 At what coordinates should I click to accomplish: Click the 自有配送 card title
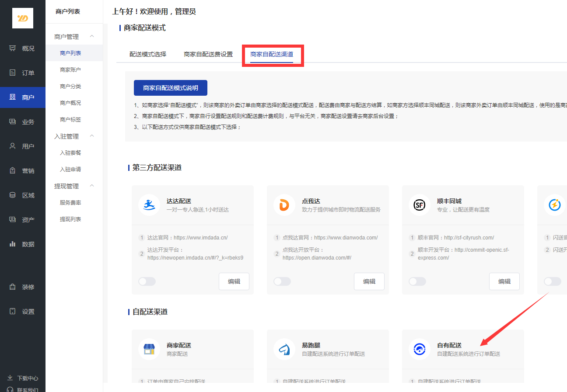click(x=449, y=345)
